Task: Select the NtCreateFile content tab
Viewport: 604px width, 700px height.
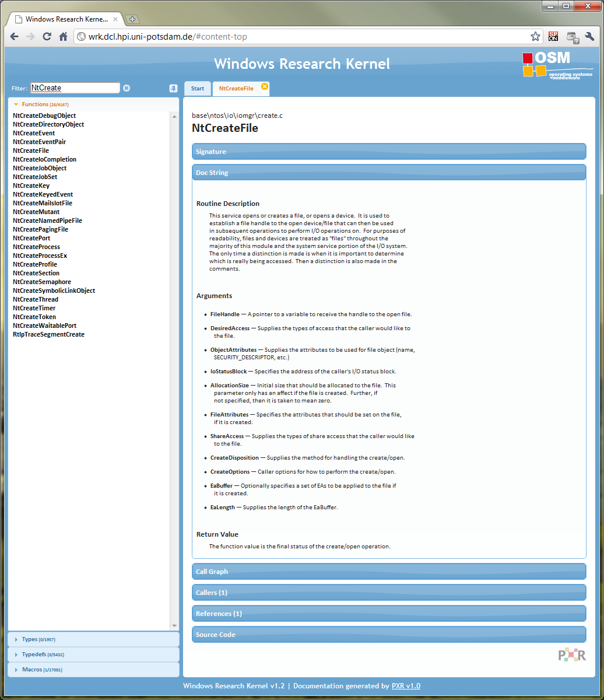Action: tap(236, 89)
